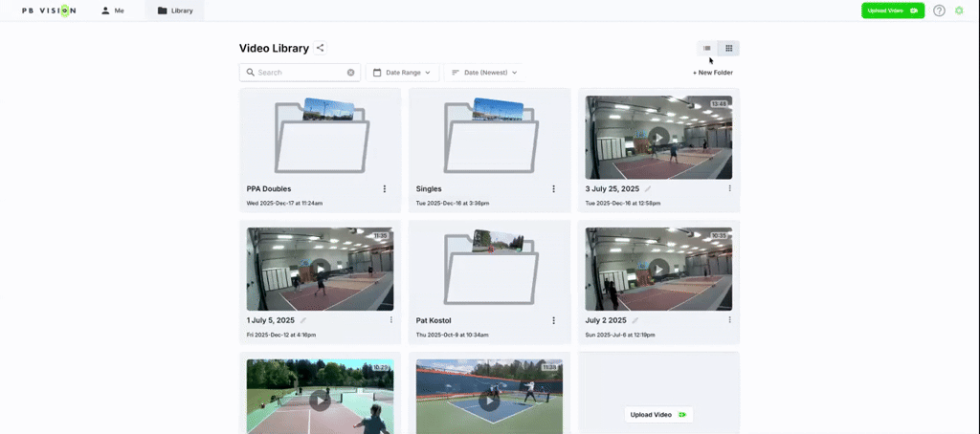Open the Pat Kostol folder
This screenshot has width=980, height=434.
(489, 268)
